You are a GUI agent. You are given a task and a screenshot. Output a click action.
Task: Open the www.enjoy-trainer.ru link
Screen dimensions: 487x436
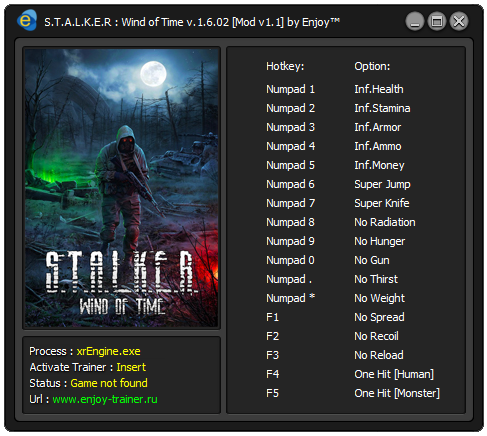tap(105, 399)
